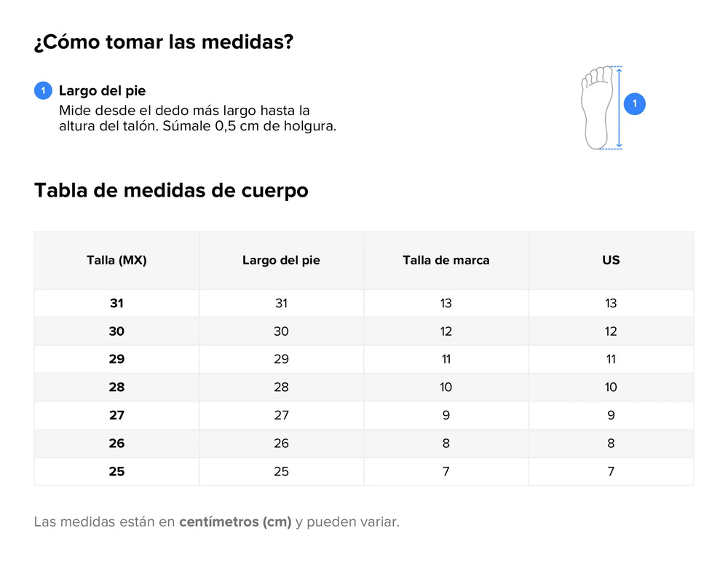Click the Talla de marca value 8
728x563 pixels.
(446, 443)
